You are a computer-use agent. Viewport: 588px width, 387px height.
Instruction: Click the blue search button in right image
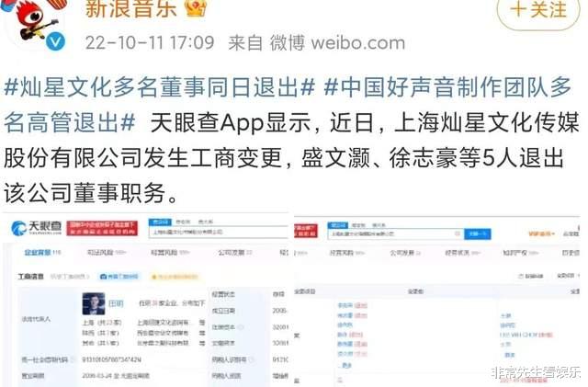coord(477,233)
